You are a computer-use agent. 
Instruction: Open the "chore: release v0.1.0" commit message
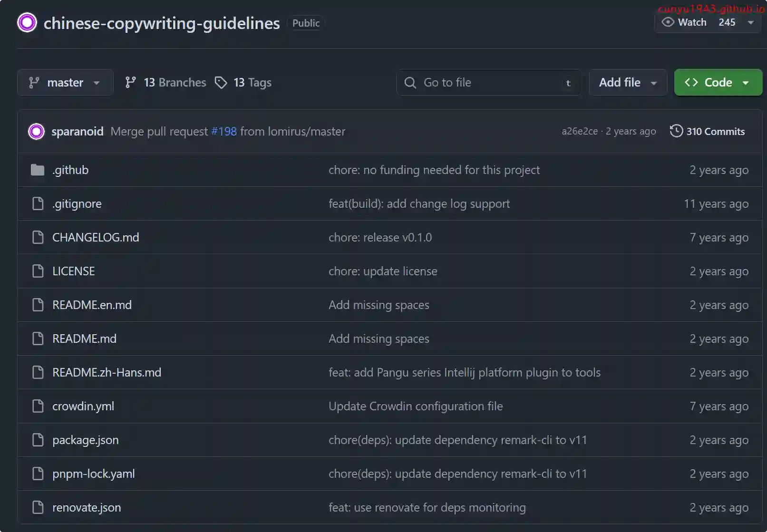(x=380, y=237)
